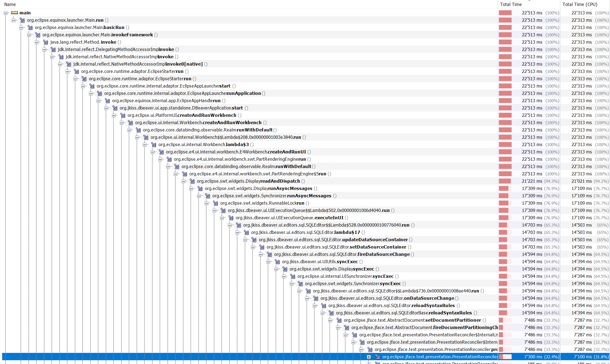Click the 21'221 ms Total Time value
Screen dimensions: 610x364
pyautogui.click(x=532, y=181)
